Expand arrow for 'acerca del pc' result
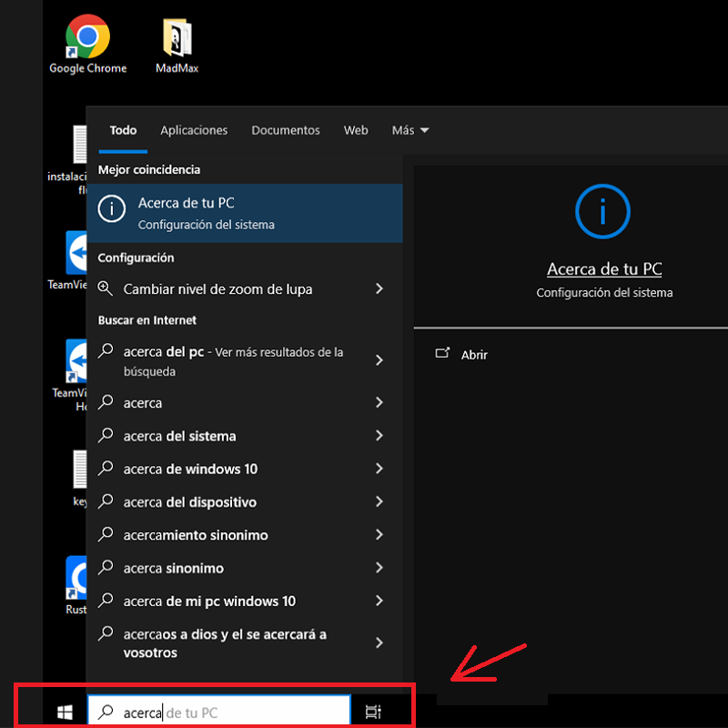 tap(379, 360)
